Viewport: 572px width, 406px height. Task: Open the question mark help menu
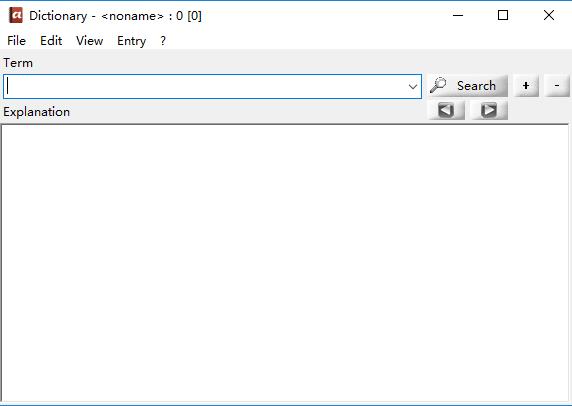163,40
